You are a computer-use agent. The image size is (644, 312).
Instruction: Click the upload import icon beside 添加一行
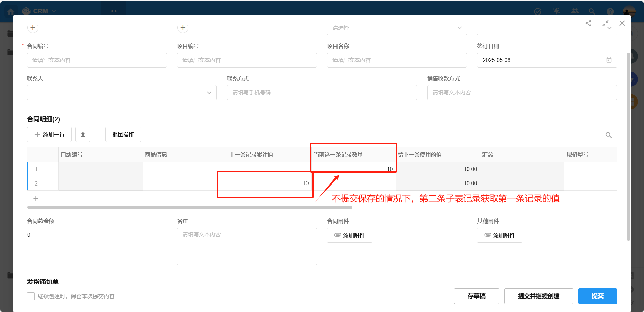83,134
